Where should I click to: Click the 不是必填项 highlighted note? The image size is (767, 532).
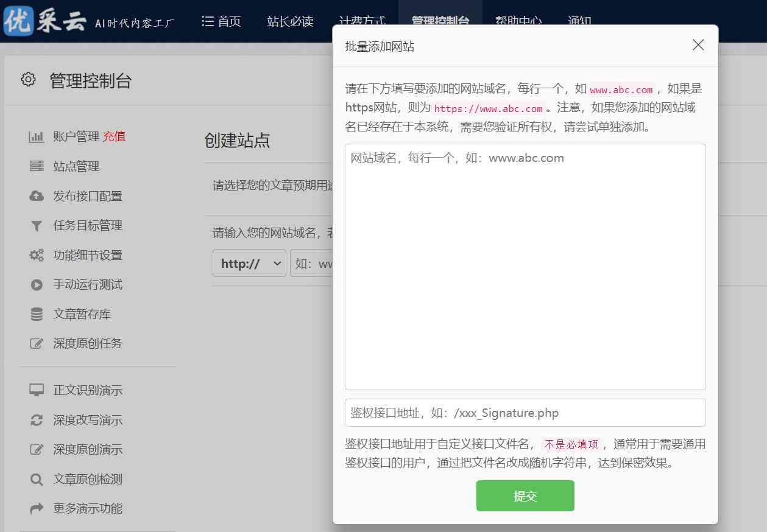coord(571,444)
